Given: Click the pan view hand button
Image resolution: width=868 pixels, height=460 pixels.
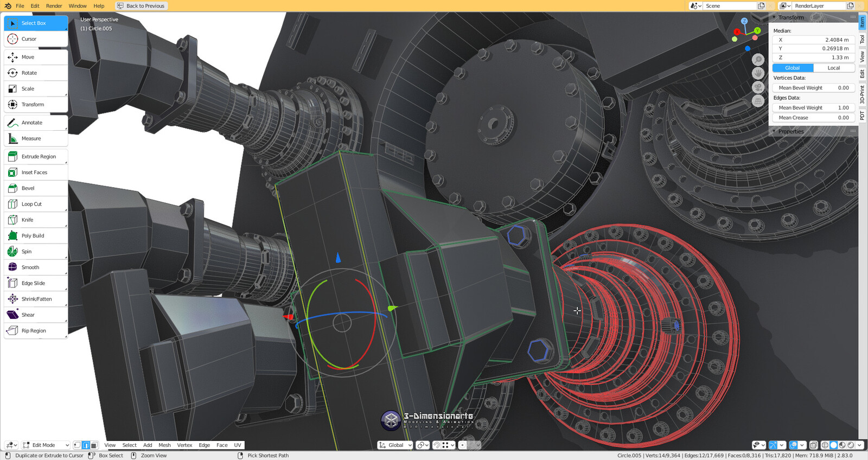Looking at the screenshot, I should [x=758, y=73].
